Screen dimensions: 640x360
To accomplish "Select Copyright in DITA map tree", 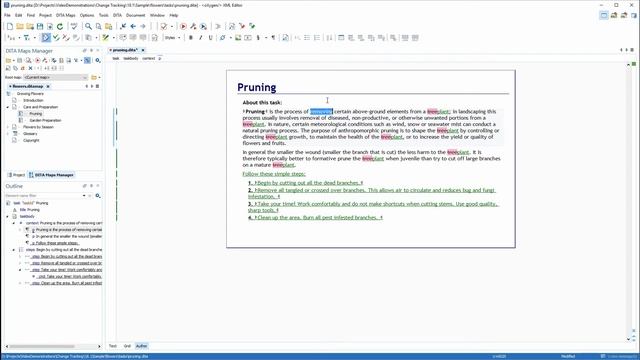I will click(x=31, y=140).
